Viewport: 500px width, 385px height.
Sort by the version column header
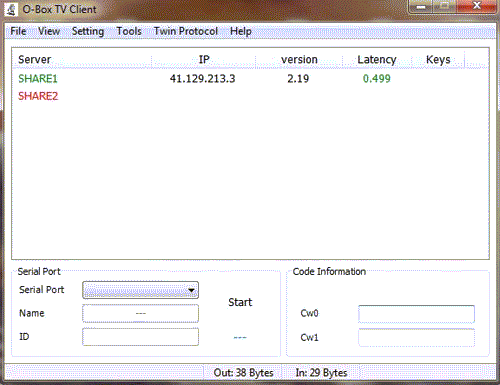point(299,60)
